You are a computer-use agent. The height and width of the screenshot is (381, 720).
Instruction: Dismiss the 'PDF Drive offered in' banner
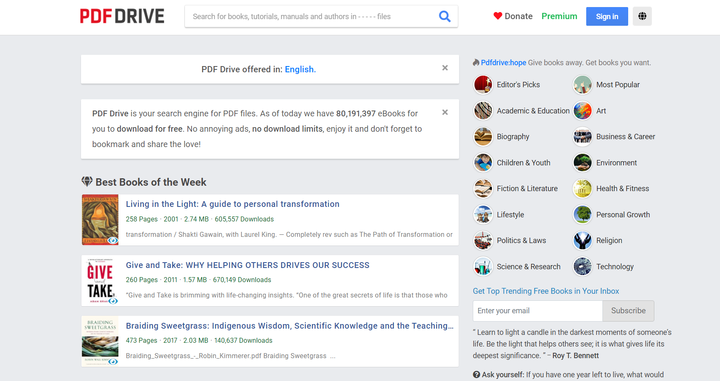click(x=445, y=68)
